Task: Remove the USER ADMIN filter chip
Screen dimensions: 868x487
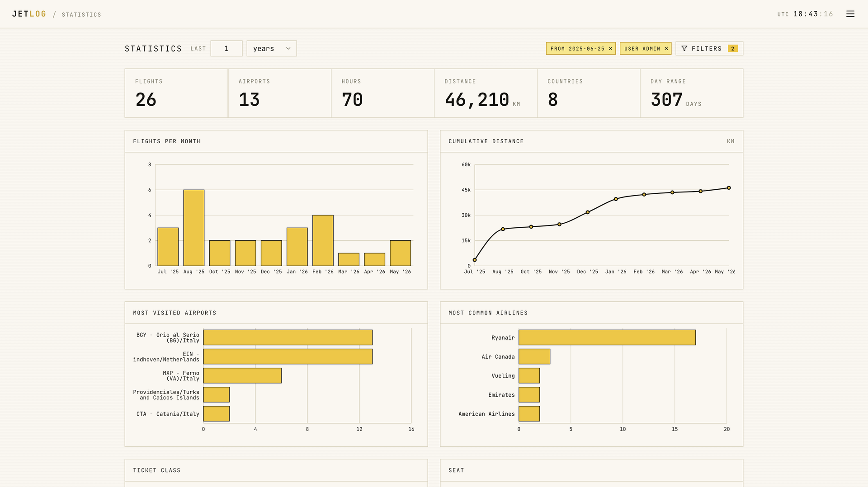Action: 666,49
